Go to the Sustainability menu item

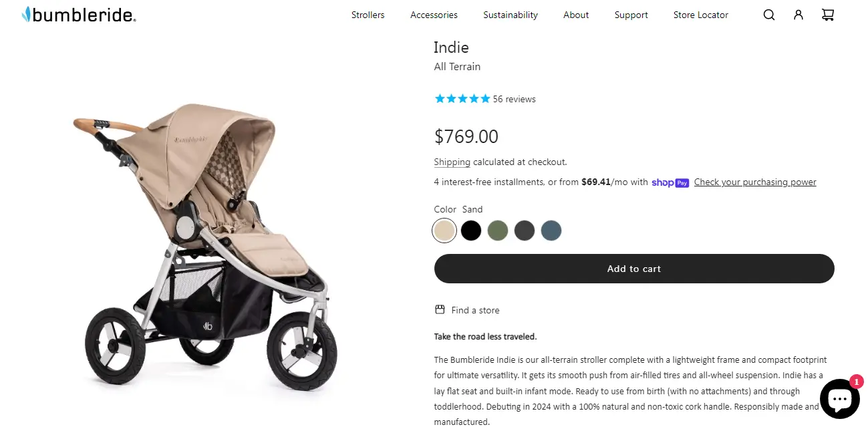[x=511, y=15]
